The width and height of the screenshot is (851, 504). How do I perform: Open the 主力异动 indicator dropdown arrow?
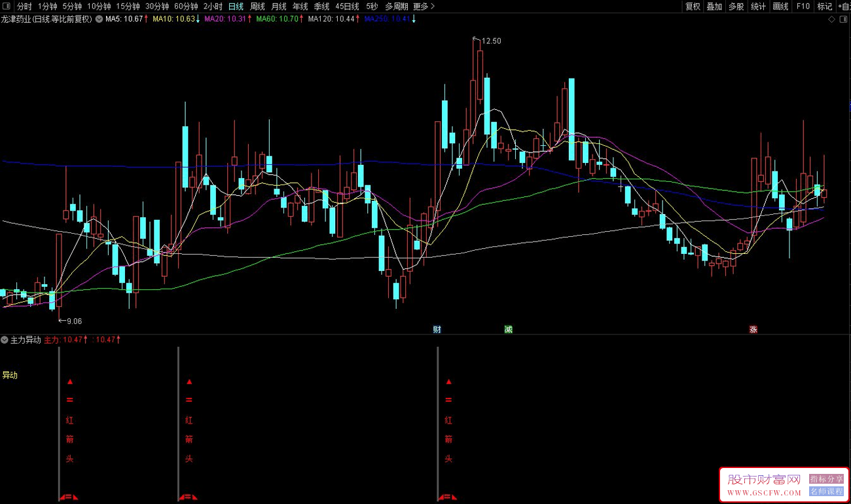click(x=5, y=340)
